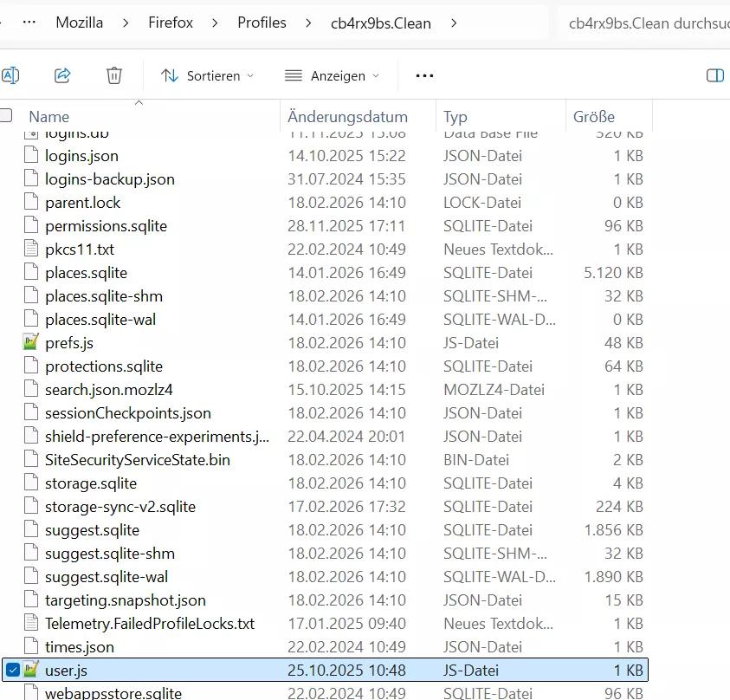Expand chevron after Firefox breadcrumb
Viewport: 730px width, 700px height.
(x=215, y=23)
